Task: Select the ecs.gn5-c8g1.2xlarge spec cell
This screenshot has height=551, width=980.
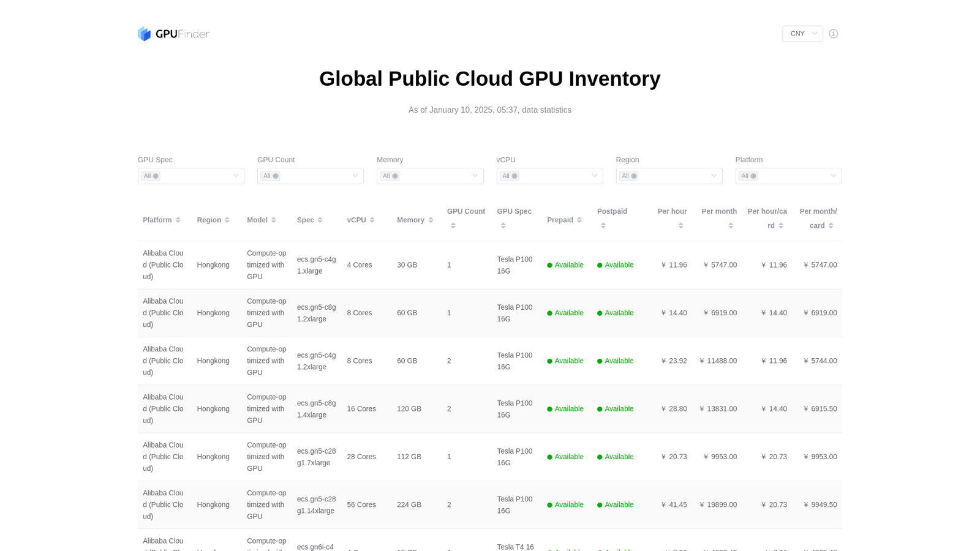Action: pyautogui.click(x=317, y=313)
